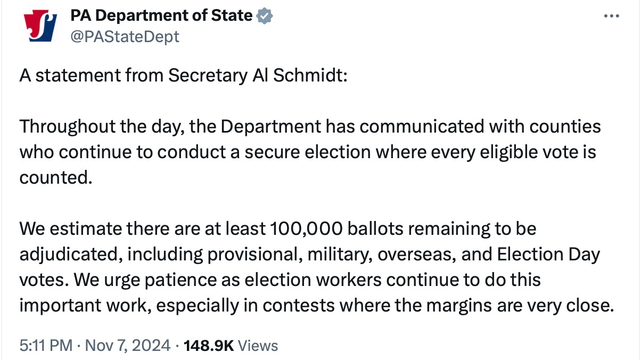Image resolution: width=640 pixels, height=360 pixels.
Task: Click the 'secure election' phrase
Action: [307, 152]
